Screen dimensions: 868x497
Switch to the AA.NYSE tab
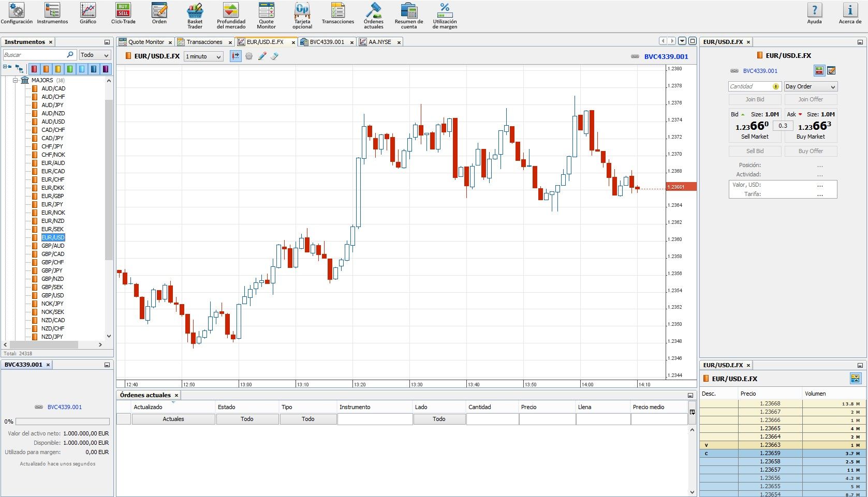tap(380, 42)
